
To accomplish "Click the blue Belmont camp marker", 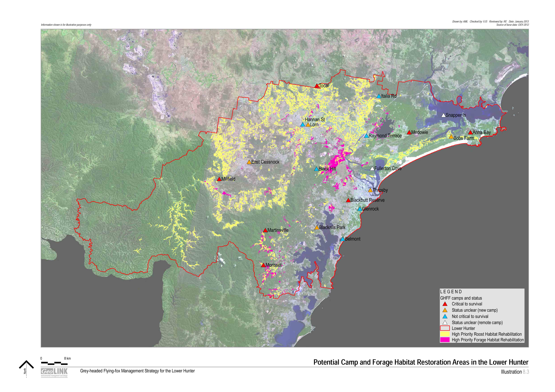I will tap(343, 239).
